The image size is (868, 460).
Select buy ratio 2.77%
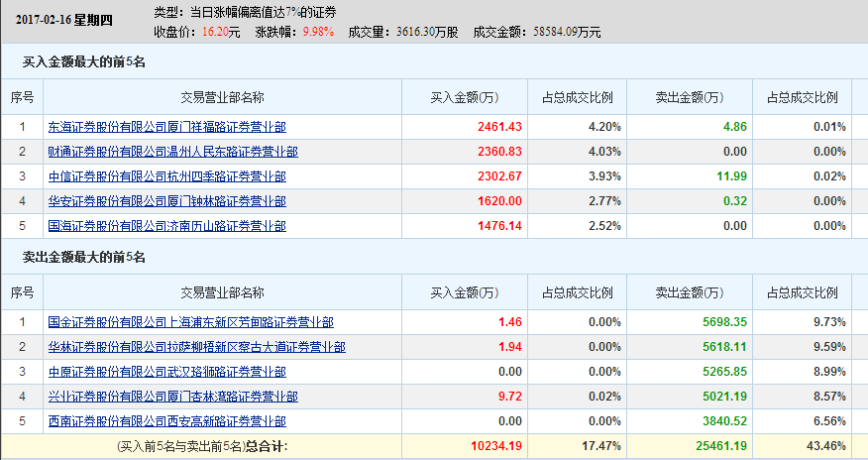pyautogui.click(x=604, y=201)
